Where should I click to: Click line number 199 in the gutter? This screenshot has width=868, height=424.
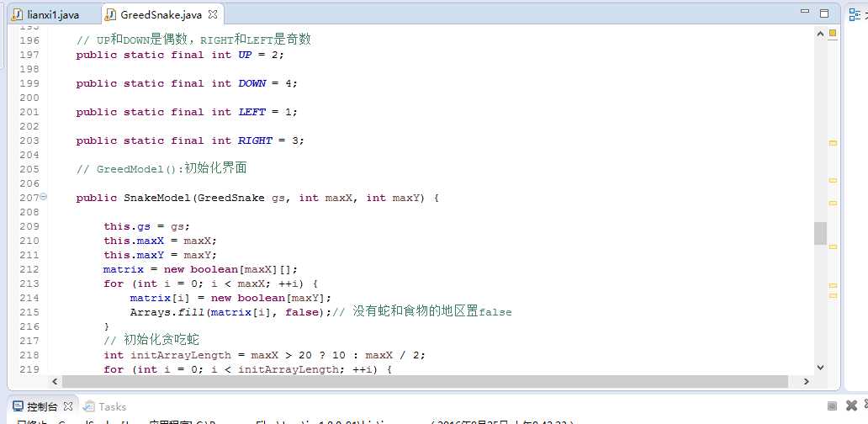29,83
